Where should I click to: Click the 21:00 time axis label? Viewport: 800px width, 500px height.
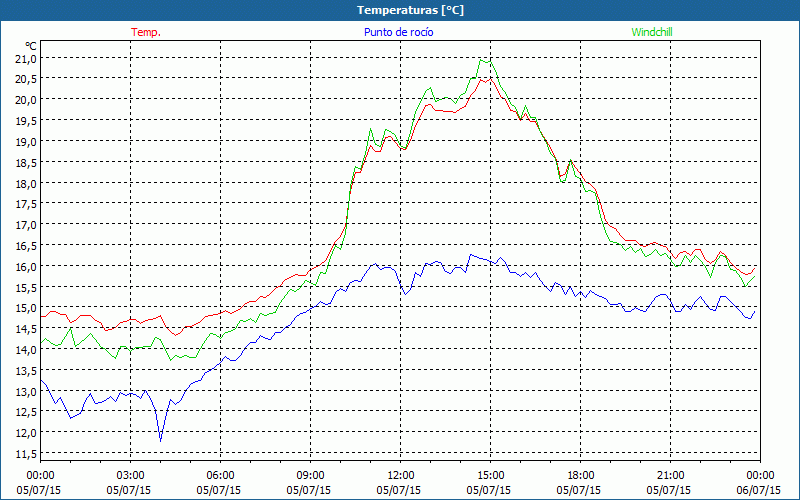[x=670, y=476]
